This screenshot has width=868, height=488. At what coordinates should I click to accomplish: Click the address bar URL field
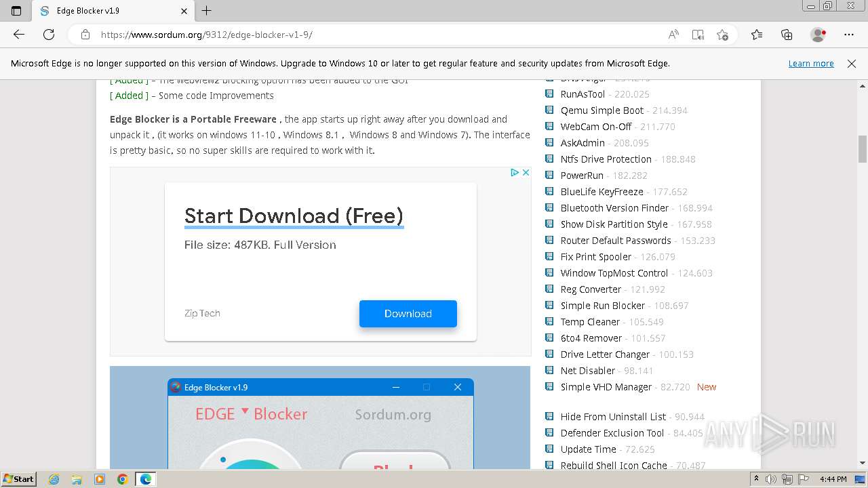[380, 35]
